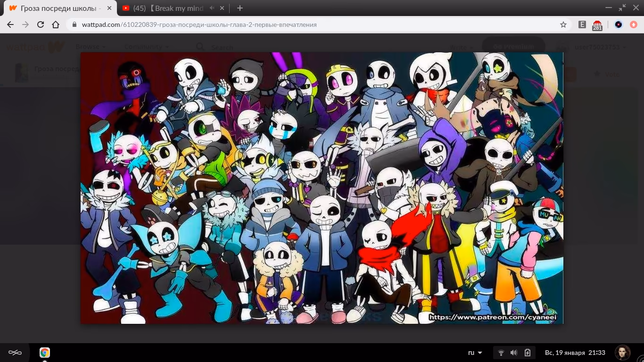Open the calendar from the date and time
This screenshot has height=362, width=644.
(575, 353)
